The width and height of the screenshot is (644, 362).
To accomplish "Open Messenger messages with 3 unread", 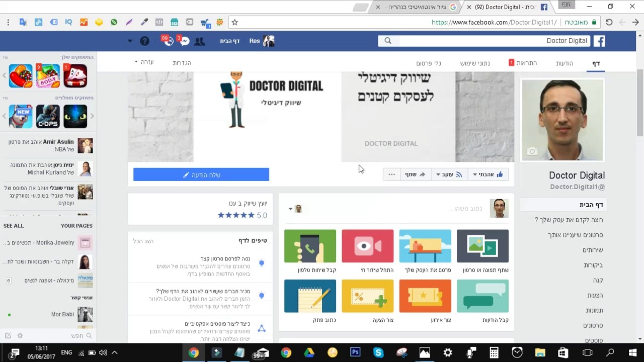I will pos(184,41).
